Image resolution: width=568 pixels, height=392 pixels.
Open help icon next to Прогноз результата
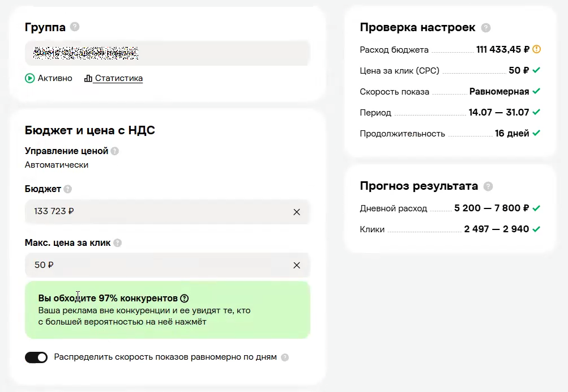click(488, 186)
